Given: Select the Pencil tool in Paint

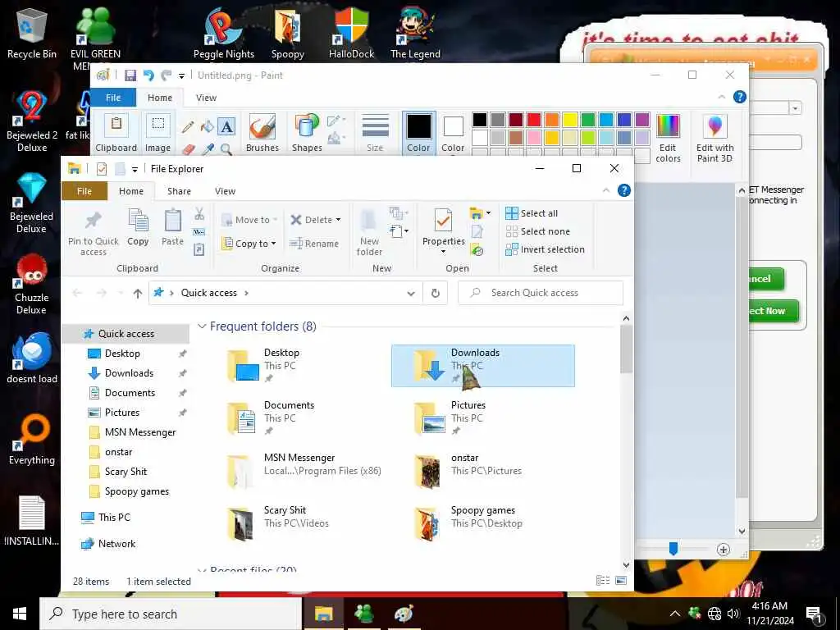Looking at the screenshot, I should 188,127.
